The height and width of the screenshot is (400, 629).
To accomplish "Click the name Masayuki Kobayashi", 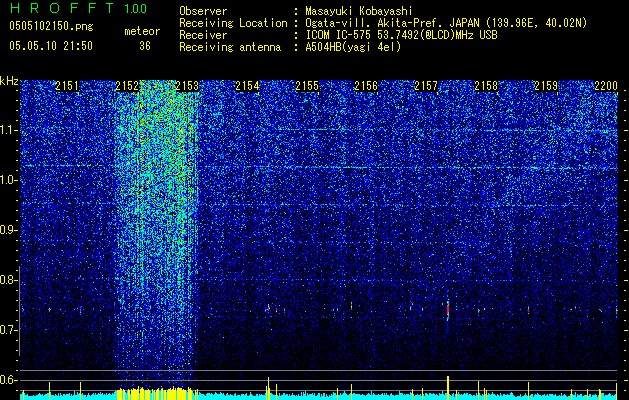I will click(359, 11).
